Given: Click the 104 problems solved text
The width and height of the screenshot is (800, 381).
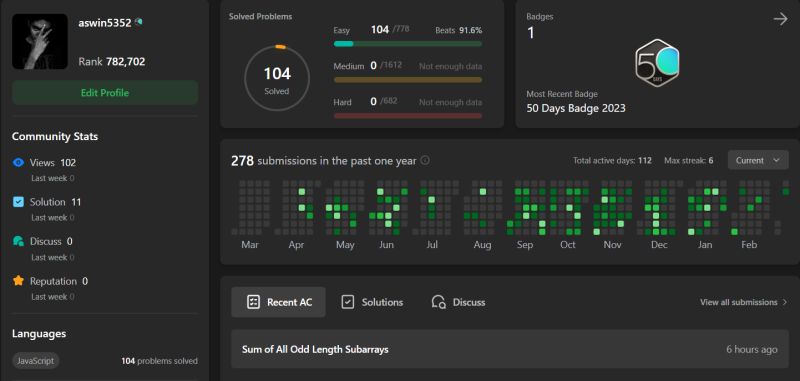Looking at the screenshot, I should click(159, 361).
